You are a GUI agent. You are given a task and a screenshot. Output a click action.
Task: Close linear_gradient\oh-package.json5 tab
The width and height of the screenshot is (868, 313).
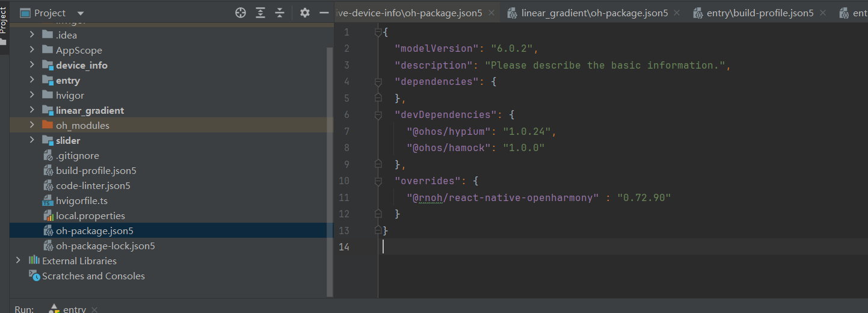click(677, 13)
